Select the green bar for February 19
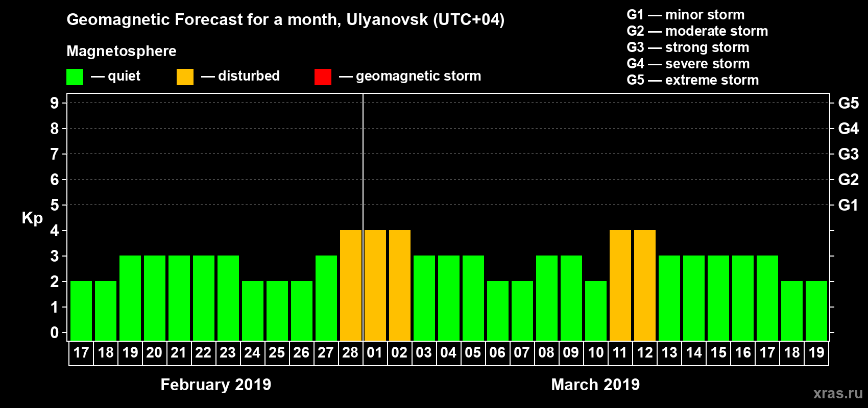Viewport: 868px width, 408px height. click(x=130, y=298)
